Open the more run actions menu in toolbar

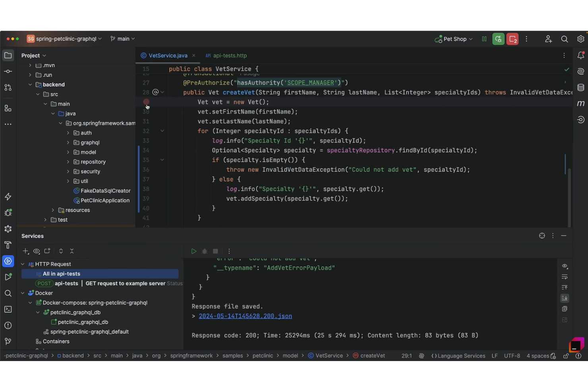526,39
